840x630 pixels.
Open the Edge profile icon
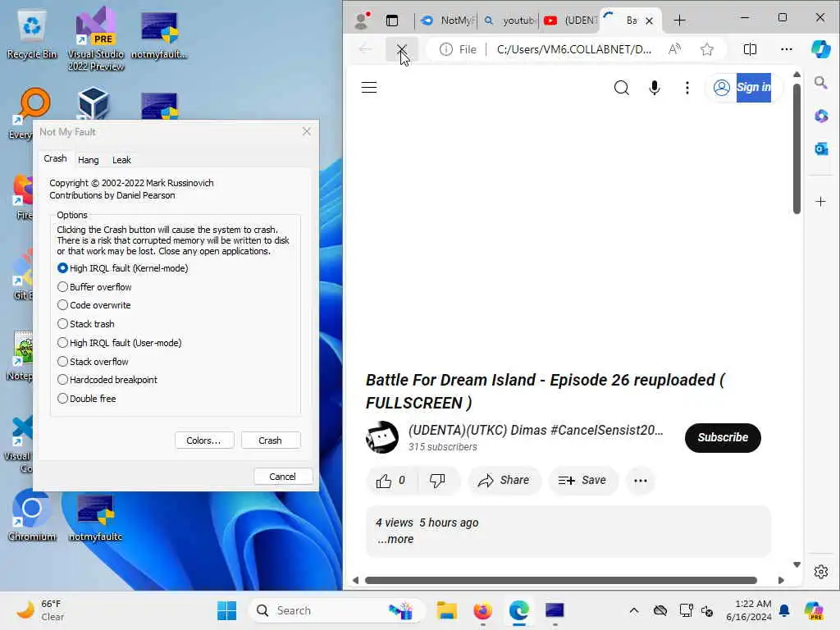tap(362, 21)
